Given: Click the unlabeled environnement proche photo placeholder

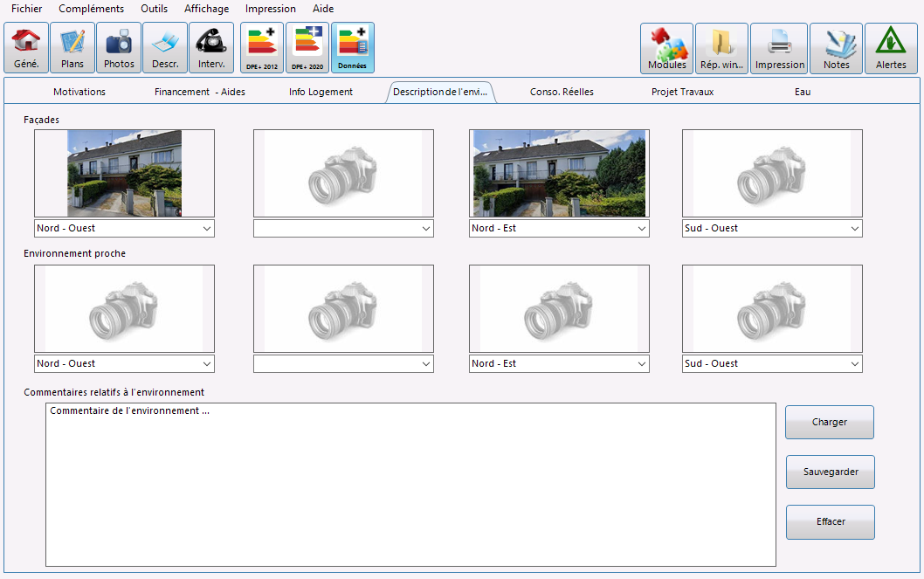Looking at the screenshot, I should [x=343, y=308].
